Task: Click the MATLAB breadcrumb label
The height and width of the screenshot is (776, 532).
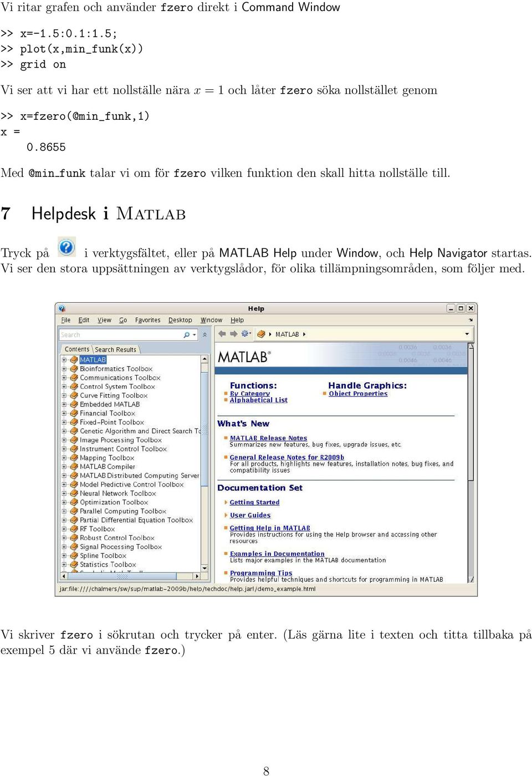Action: pyautogui.click(x=287, y=334)
